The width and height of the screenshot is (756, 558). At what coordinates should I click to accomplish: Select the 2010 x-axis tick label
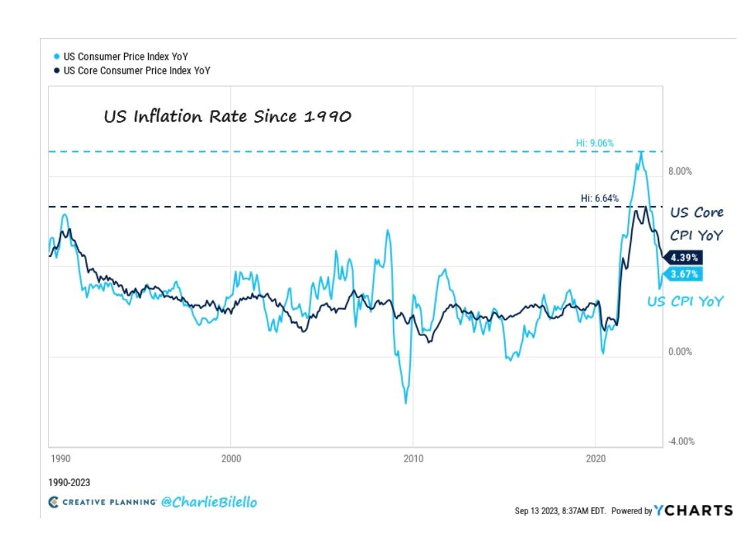coord(413,458)
